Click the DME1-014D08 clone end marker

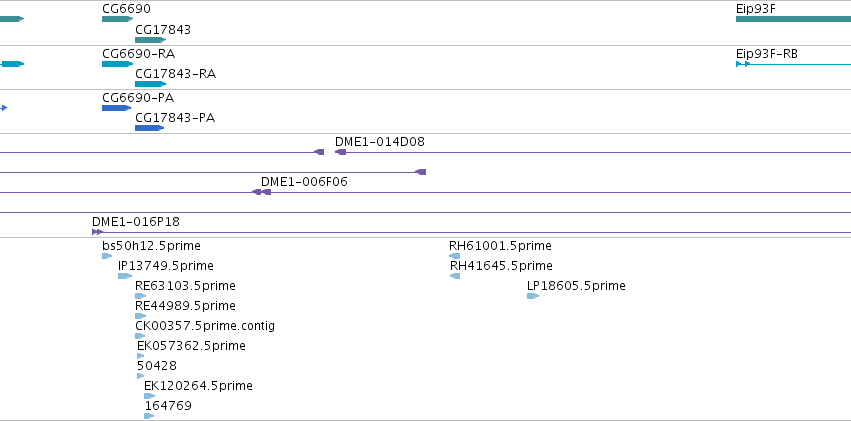coord(340,152)
